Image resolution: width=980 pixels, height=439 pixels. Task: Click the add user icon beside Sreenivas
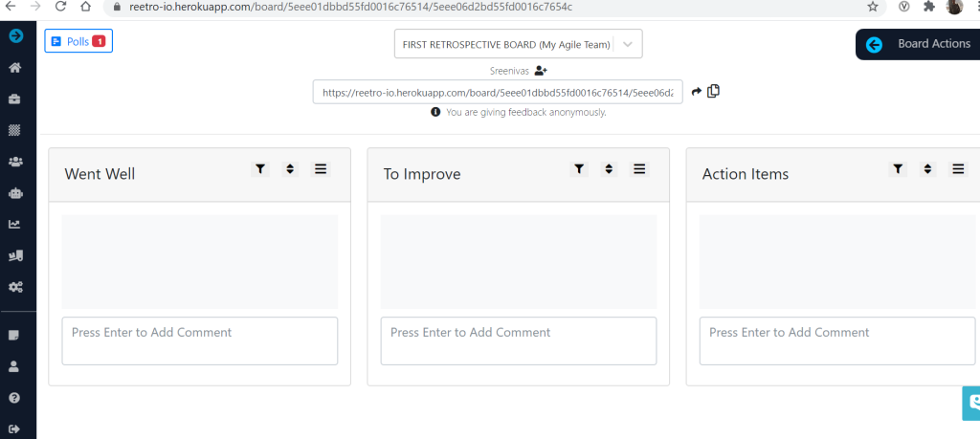pos(541,71)
